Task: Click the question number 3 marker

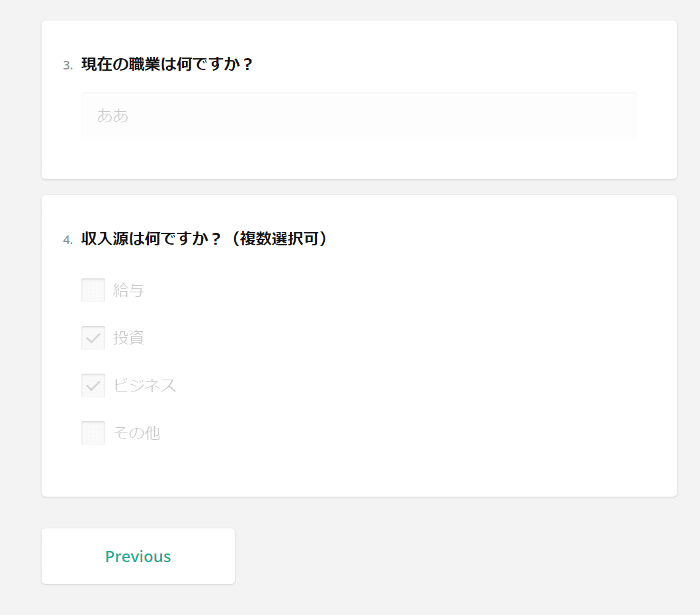Action: pyautogui.click(x=68, y=65)
